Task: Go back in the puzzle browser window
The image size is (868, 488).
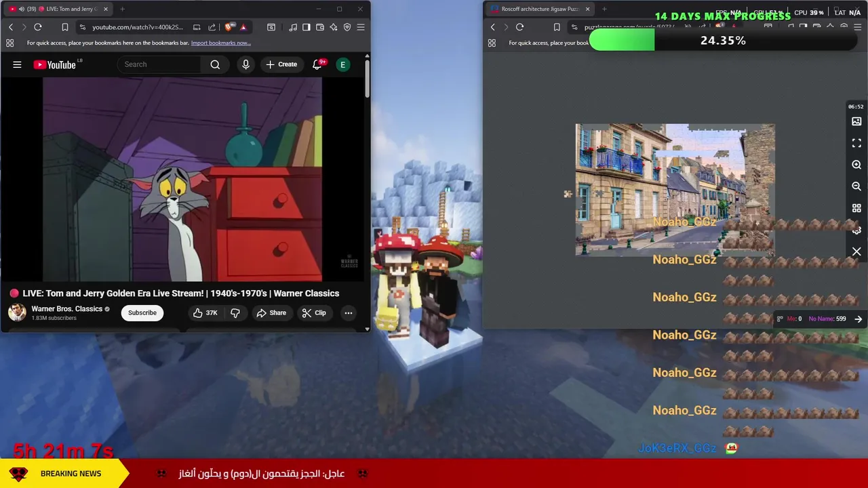Action: 492,27
